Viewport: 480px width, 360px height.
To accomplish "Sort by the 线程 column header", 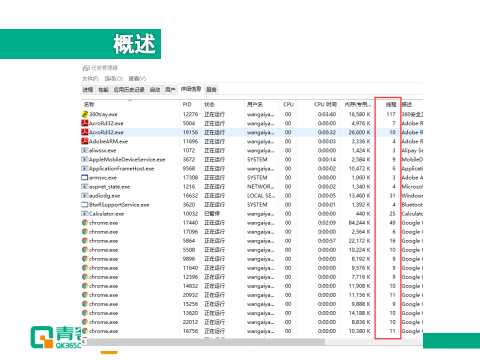I will click(x=391, y=104).
